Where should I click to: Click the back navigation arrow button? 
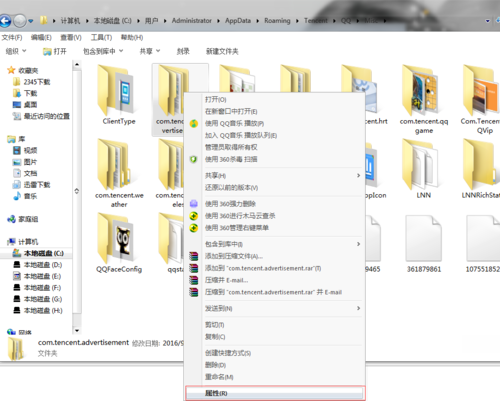[5, 21]
